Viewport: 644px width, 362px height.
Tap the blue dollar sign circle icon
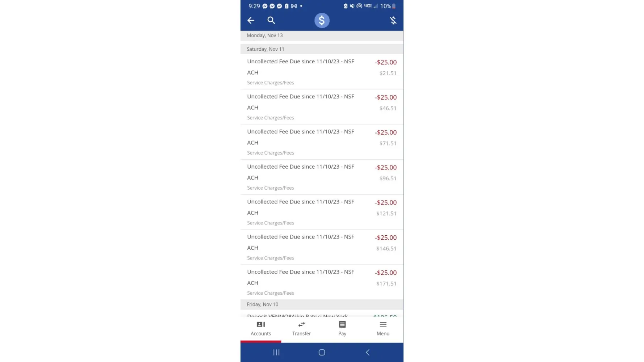(x=322, y=21)
